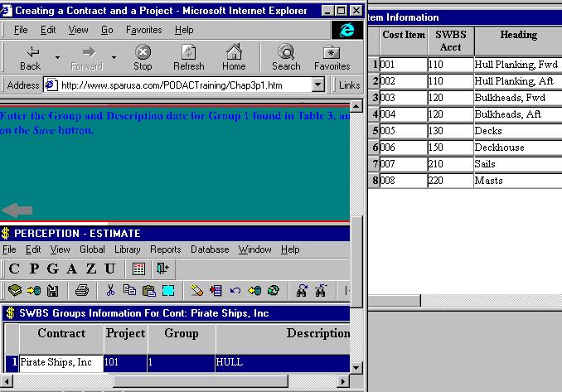
Task: Expand the Back history dropdown arrow
Action: pyautogui.click(x=57, y=57)
